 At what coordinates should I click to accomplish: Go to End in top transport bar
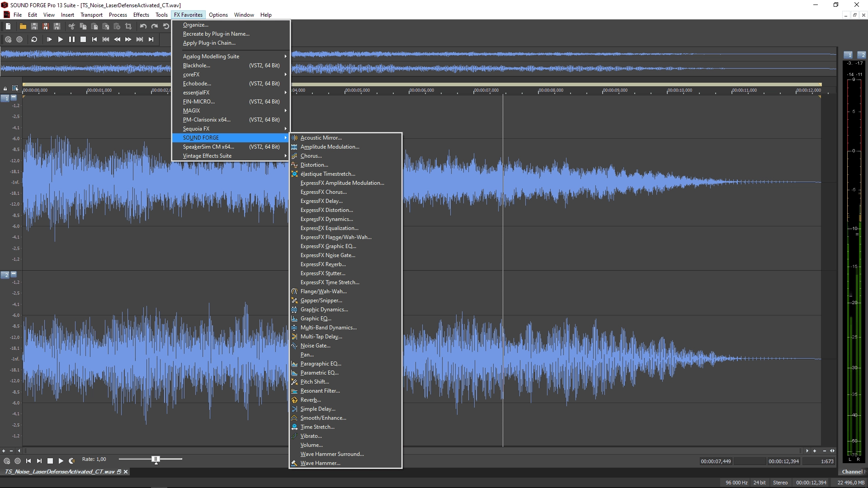[x=151, y=39]
